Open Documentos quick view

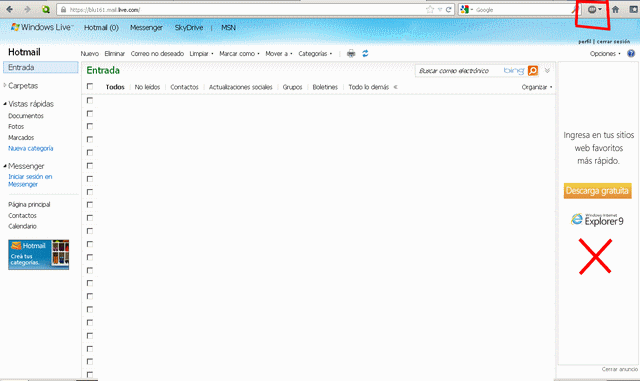[x=26, y=116]
